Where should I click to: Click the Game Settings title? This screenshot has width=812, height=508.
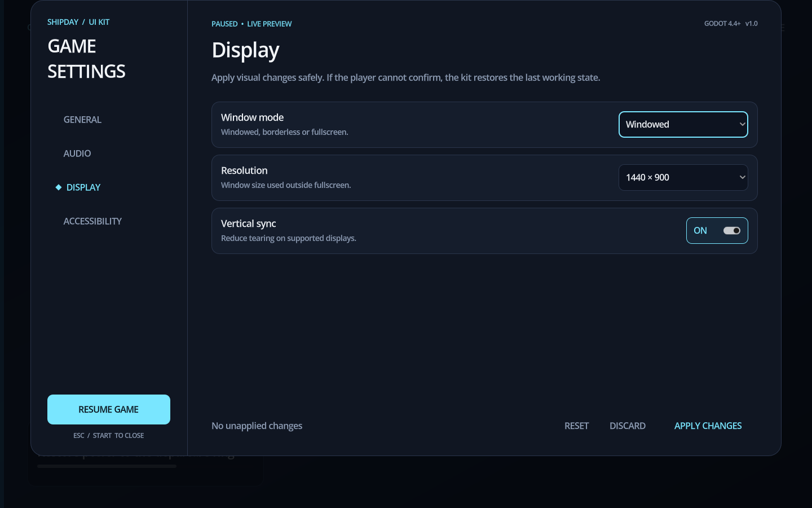click(86, 59)
